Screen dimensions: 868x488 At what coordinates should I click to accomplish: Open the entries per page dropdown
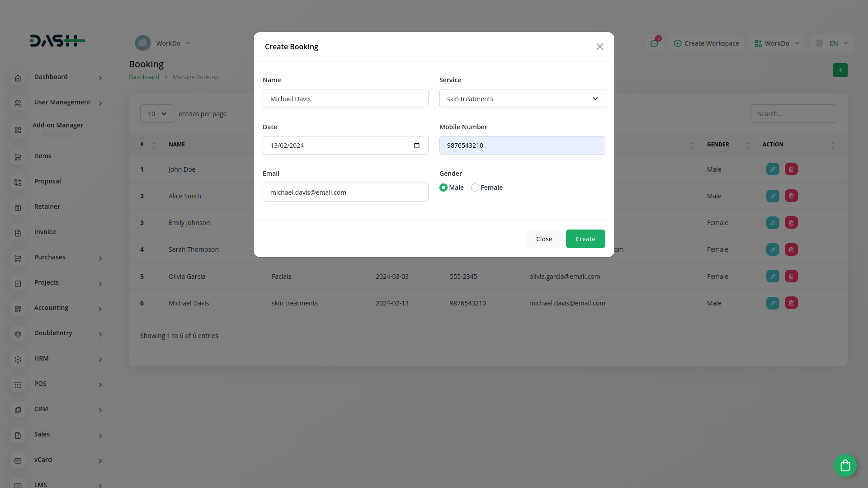pyautogui.click(x=157, y=114)
